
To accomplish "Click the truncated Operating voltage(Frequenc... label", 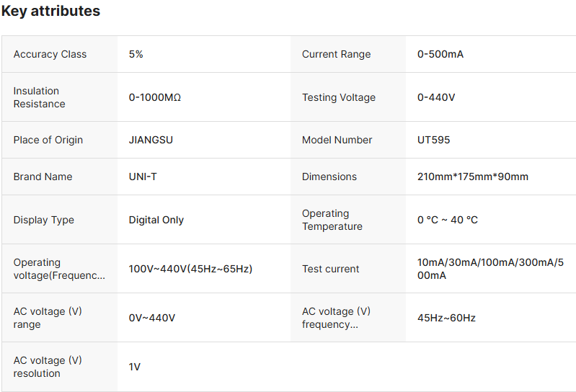I will pos(59,269).
